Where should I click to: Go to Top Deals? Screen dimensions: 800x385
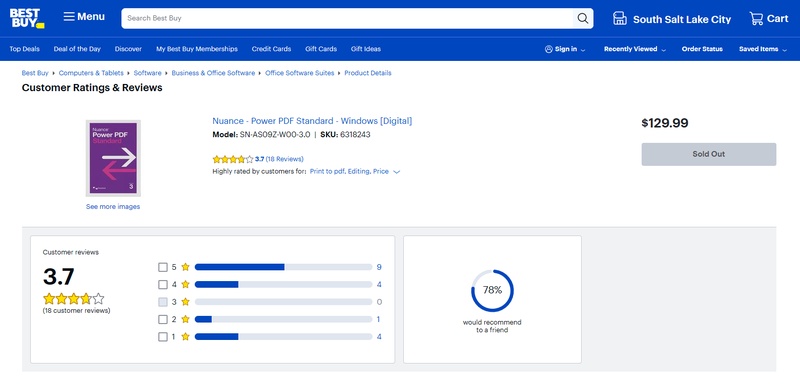(x=24, y=49)
